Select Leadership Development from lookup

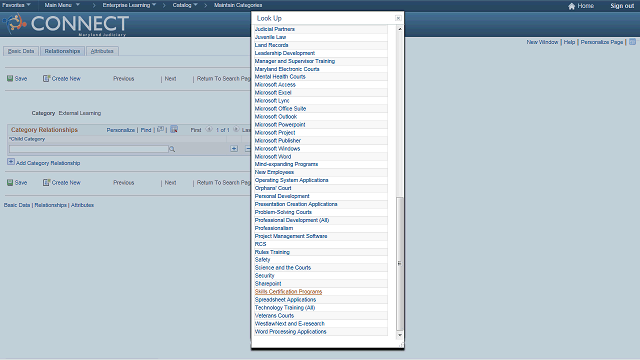(x=285, y=53)
